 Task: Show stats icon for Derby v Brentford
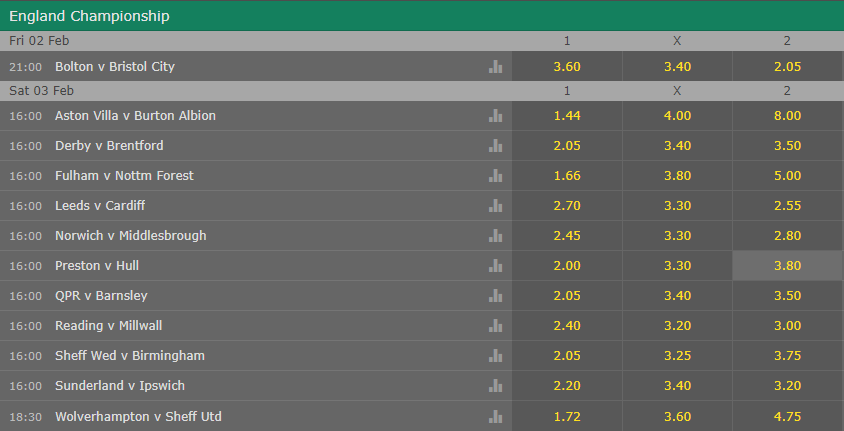pyautogui.click(x=496, y=146)
